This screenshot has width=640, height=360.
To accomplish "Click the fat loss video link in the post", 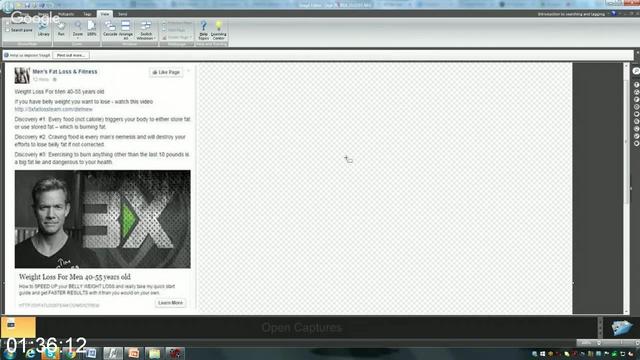I will 53,109.
